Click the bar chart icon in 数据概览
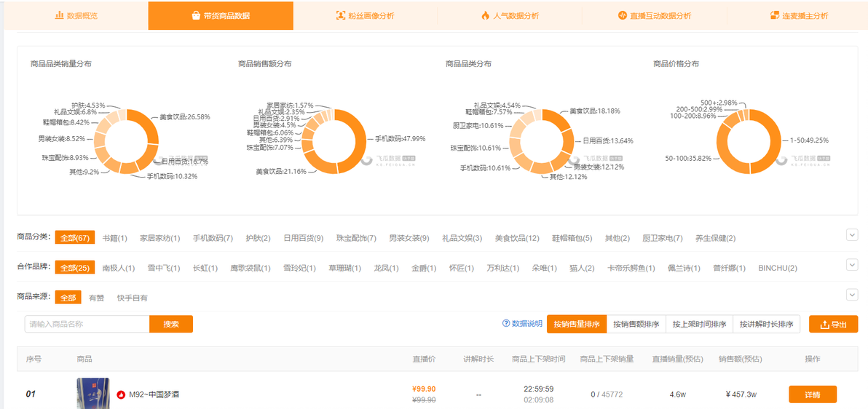 coord(59,15)
